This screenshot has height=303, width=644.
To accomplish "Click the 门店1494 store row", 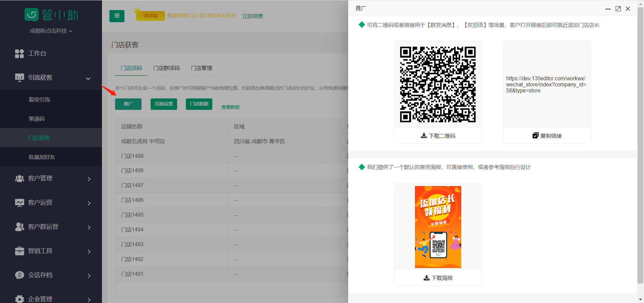I will tap(231, 230).
